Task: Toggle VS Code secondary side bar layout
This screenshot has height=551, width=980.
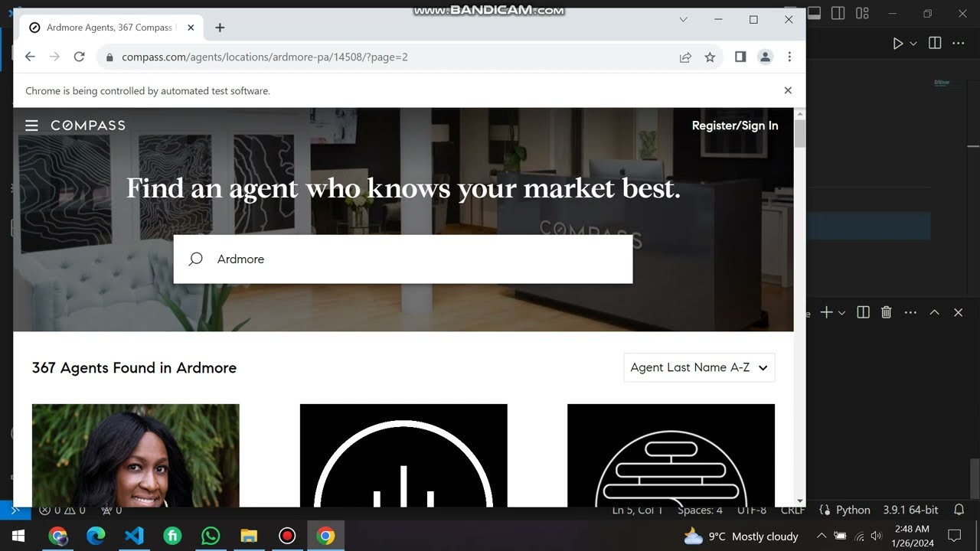Action: coord(838,13)
